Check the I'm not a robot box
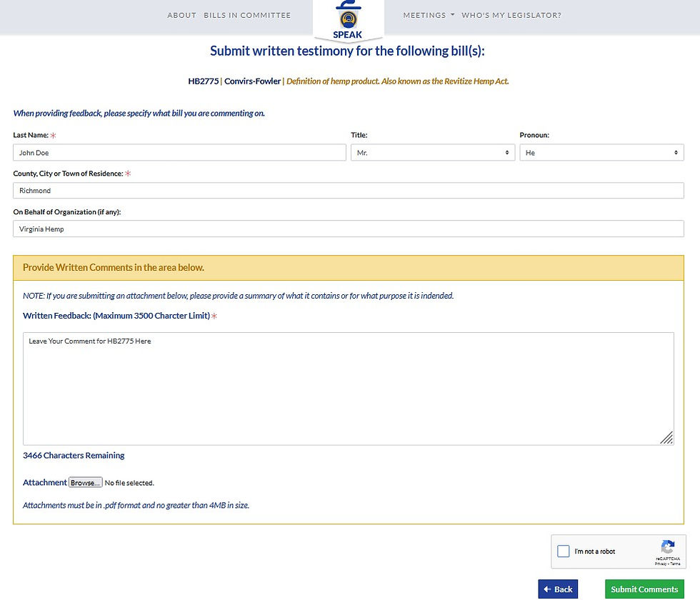Viewport: 700px width, 600px height. (x=564, y=551)
